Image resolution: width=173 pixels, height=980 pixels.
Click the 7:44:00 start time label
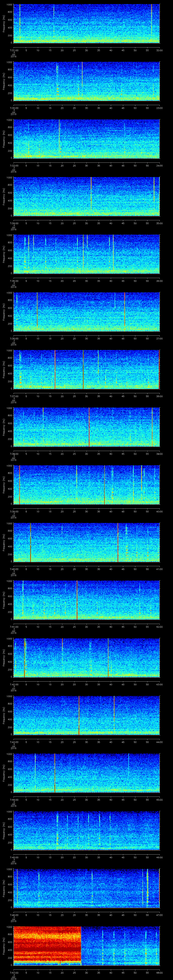pyautogui.click(x=14, y=800)
